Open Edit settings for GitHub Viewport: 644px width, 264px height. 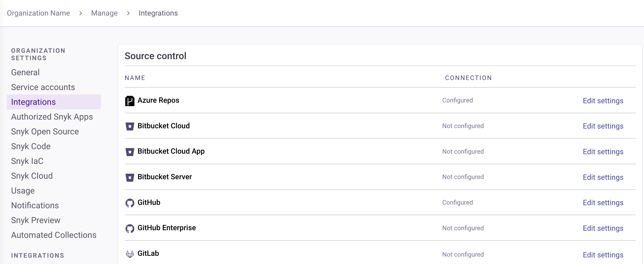click(x=603, y=202)
